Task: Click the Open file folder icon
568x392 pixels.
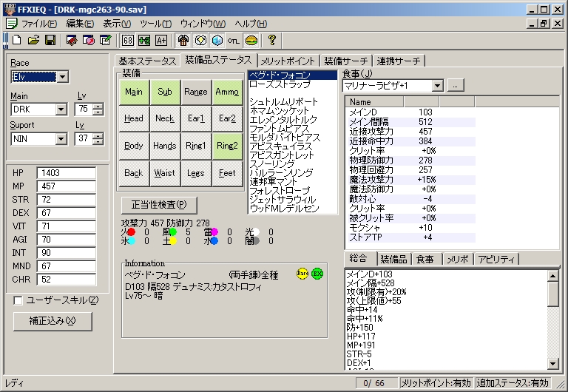Action: click(33, 40)
